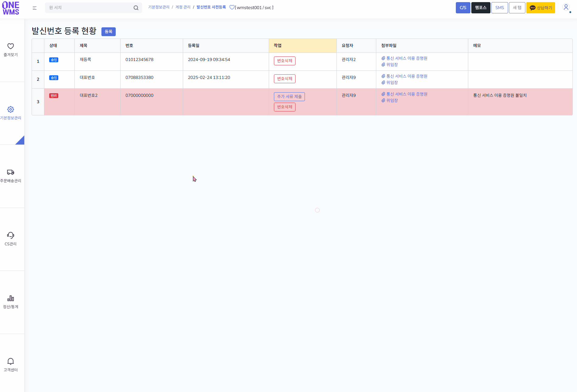577x392 pixels.
Task: Open 즐겨찾기 in sidebar
Action: [x=11, y=50]
